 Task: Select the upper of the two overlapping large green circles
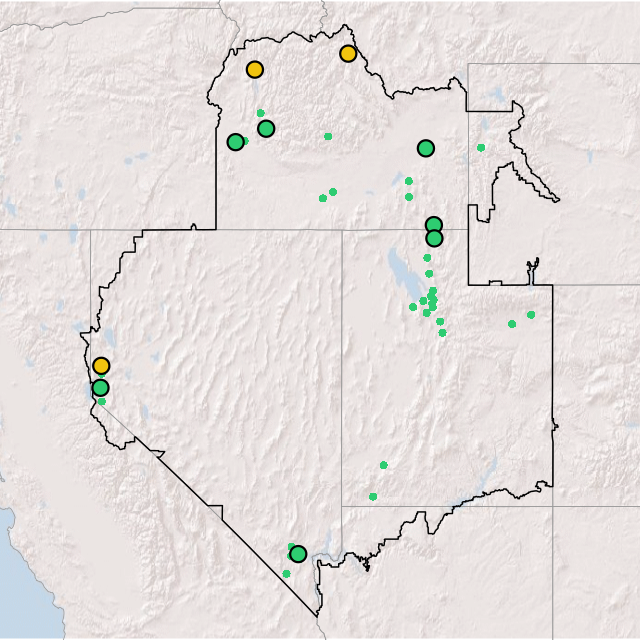(x=434, y=224)
